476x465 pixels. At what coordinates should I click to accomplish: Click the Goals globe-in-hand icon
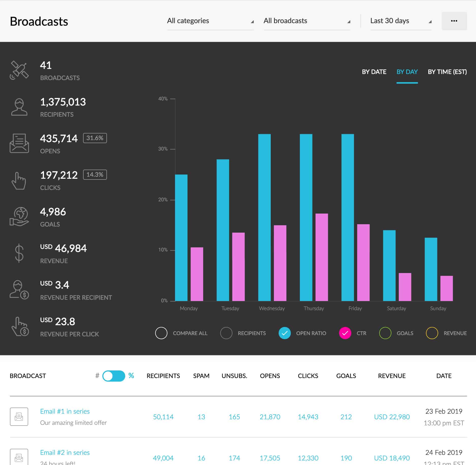19,217
